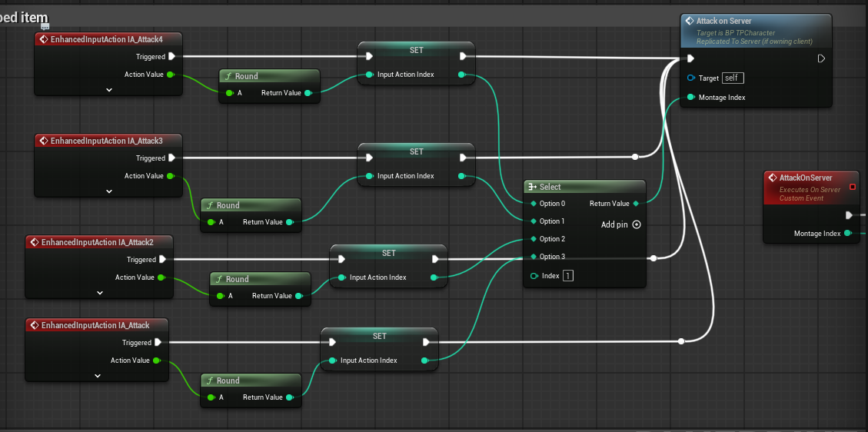
Task: Click the Index value field on Select node
Action: 568,275
